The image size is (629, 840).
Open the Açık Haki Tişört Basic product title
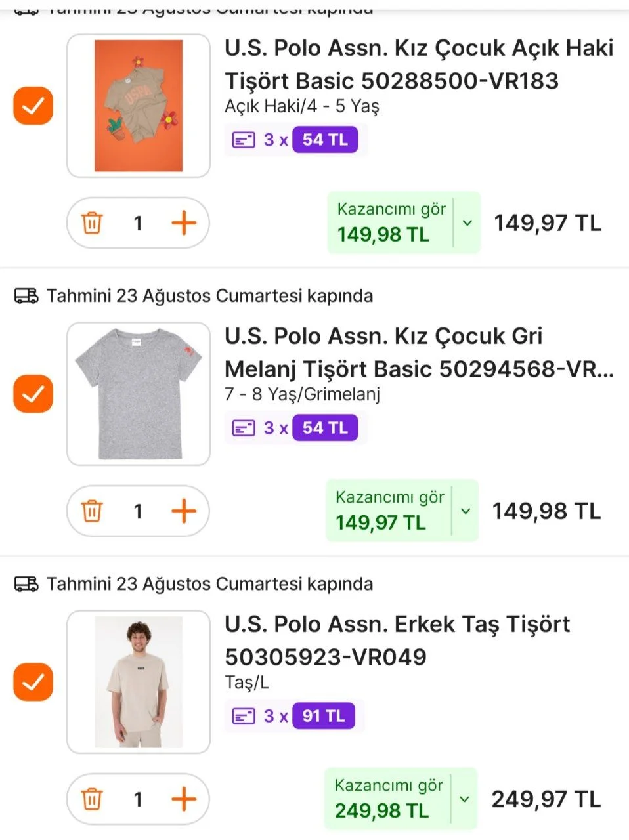click(x=419, y=64)
